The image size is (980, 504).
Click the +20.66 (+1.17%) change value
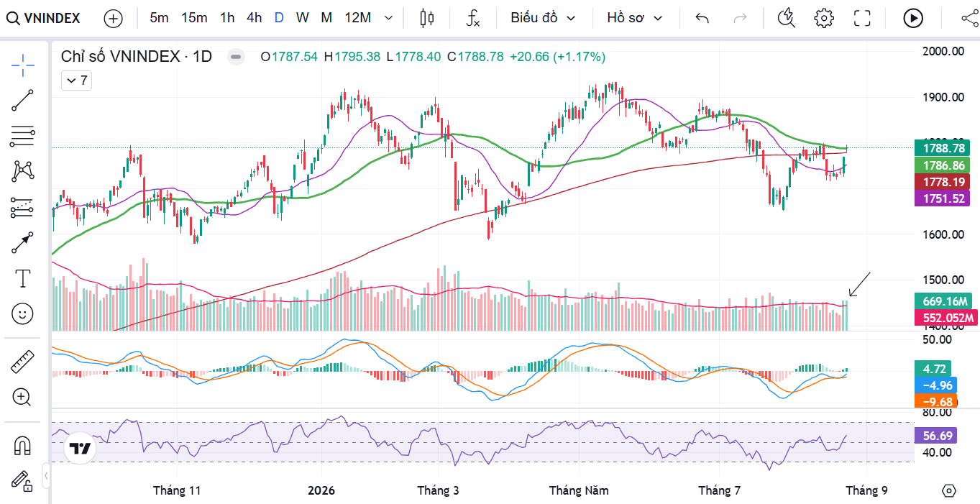(558, 57)
